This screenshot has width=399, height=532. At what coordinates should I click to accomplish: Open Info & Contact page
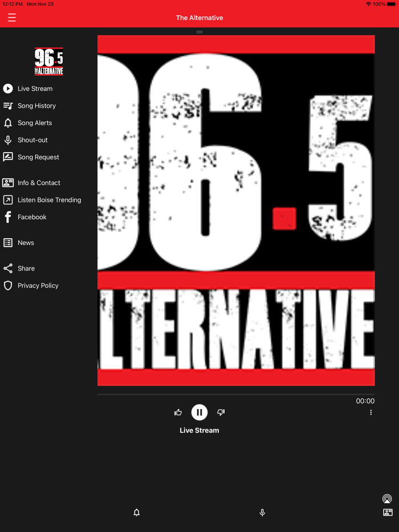pyautogui.click(x=39, y=182)
